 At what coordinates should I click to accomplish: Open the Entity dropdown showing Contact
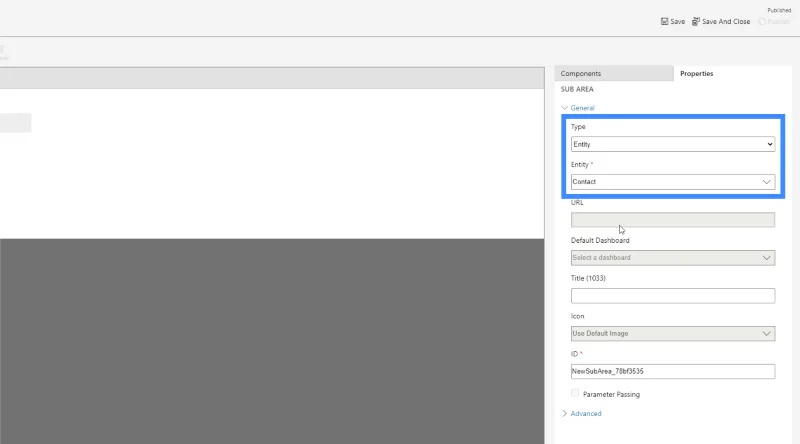coord(672,182)
